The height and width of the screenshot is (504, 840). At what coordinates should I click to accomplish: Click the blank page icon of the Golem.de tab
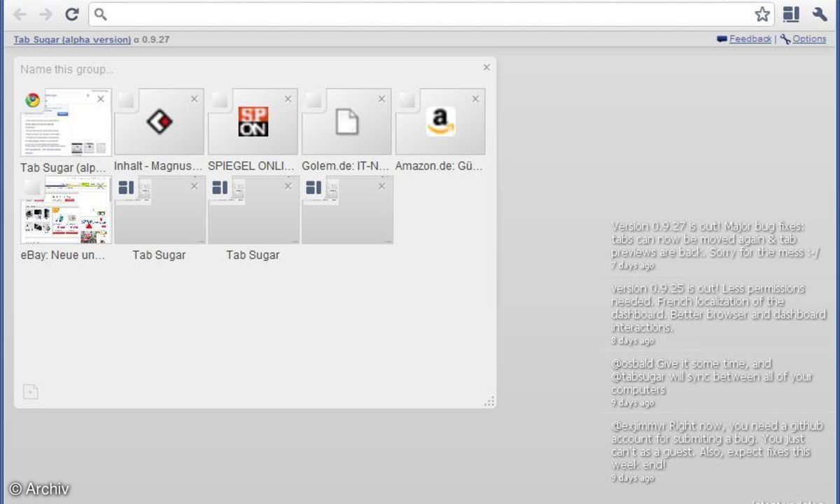point(347,122)
